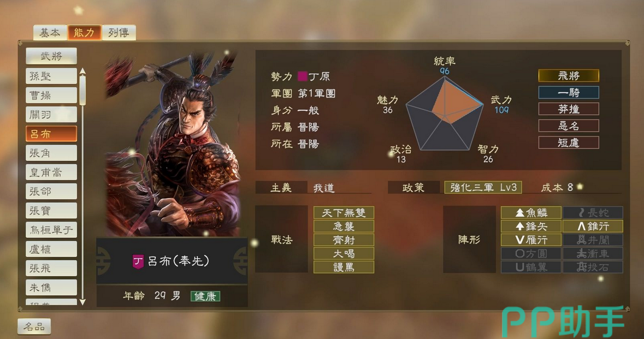Viewport: 644px width, 339px height.
Task: Click the 井闌 siege tower icon
Action: [x=593, y=239]
